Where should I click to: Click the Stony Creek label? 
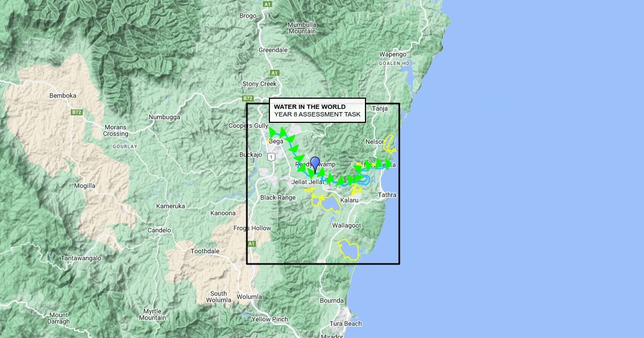(x=260, y=84)
